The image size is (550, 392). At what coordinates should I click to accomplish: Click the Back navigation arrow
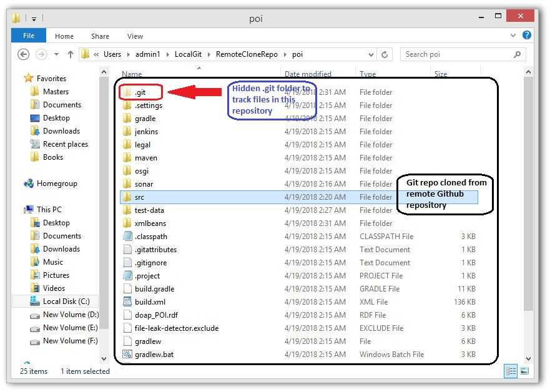tap(24, 54)
